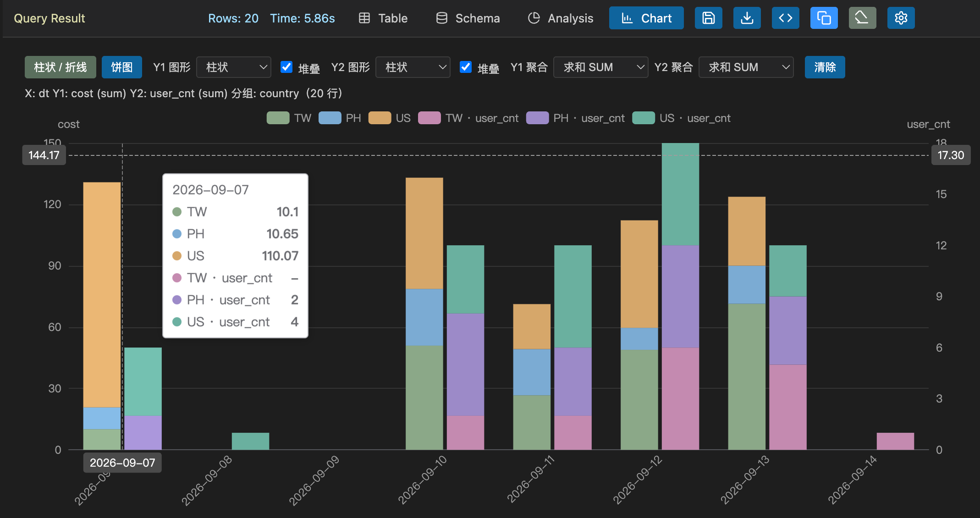Screen dimensions: 980x518
Task: Click the lone teal bar at 2026-09-08
Action: [x=250, y=441]
